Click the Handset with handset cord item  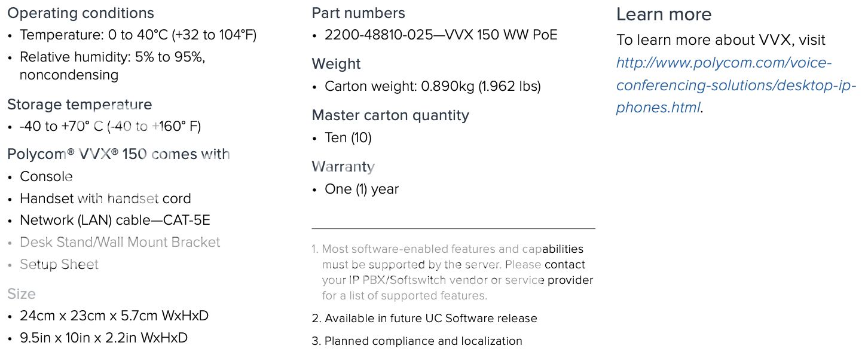coord(105,198)
